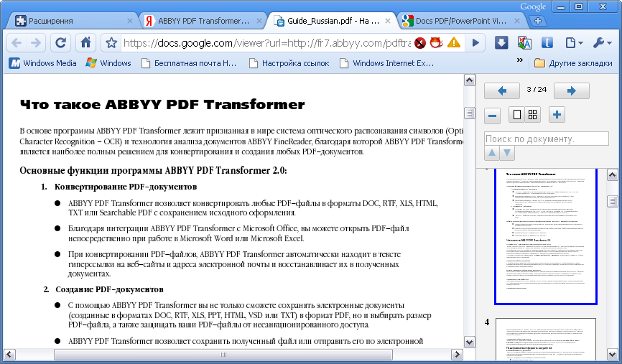Switch to Guide_Russian.pdf tab
This screenshot has width=622, height=364.
pyautogui.click(x=331, y=21)
